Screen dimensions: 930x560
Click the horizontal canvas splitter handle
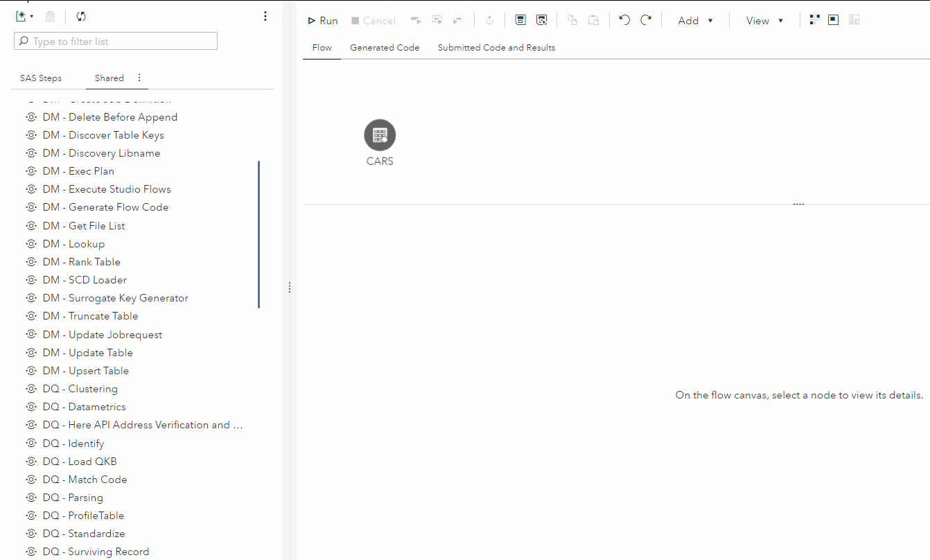click(x=798, y=204)
